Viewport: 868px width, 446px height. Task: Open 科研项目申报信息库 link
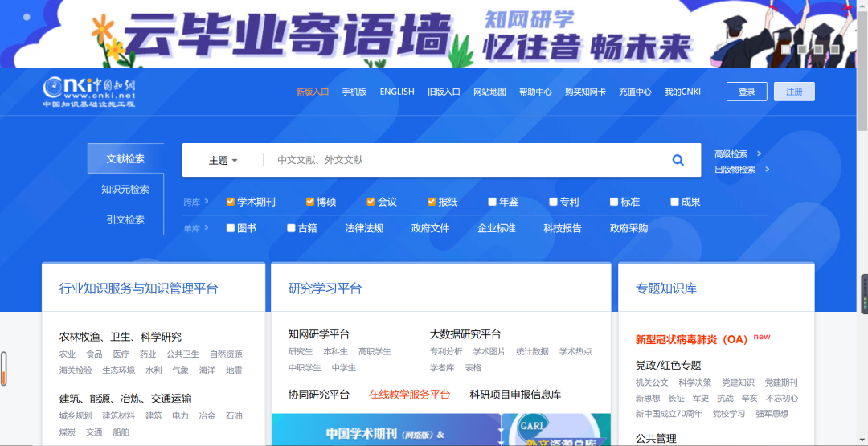tap(515, 395)
